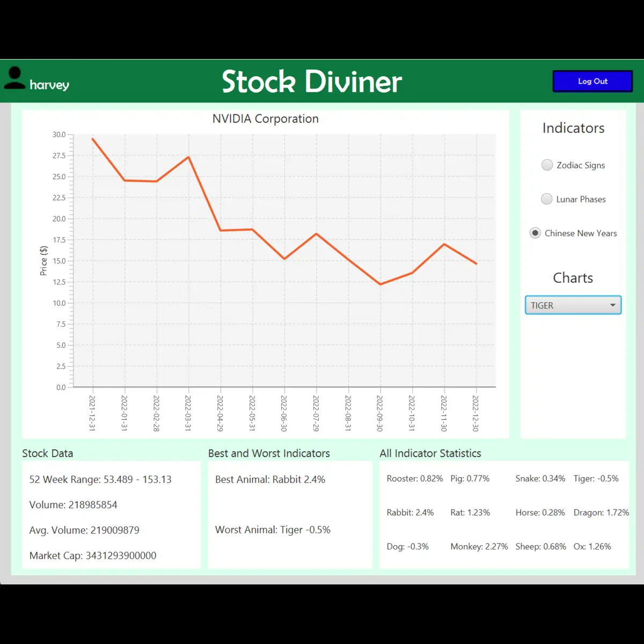The height and width of the screenshot is (644, 644).
Task: Click the Stock Data section header
Action: pyautogui.click(x=47, y=453)
